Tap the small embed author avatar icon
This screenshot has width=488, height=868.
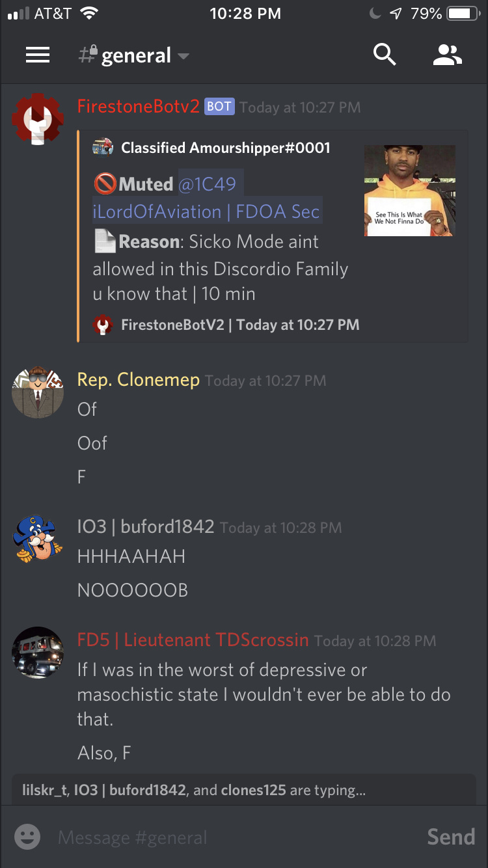(x=103, y=148)
